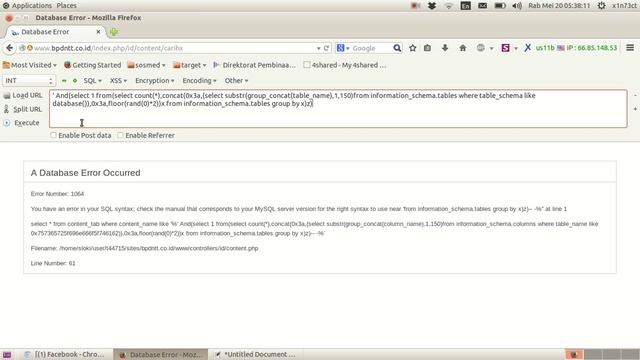640x360 pixels.
Task: Open the downloads arrow icon
Action: (445, 48)
